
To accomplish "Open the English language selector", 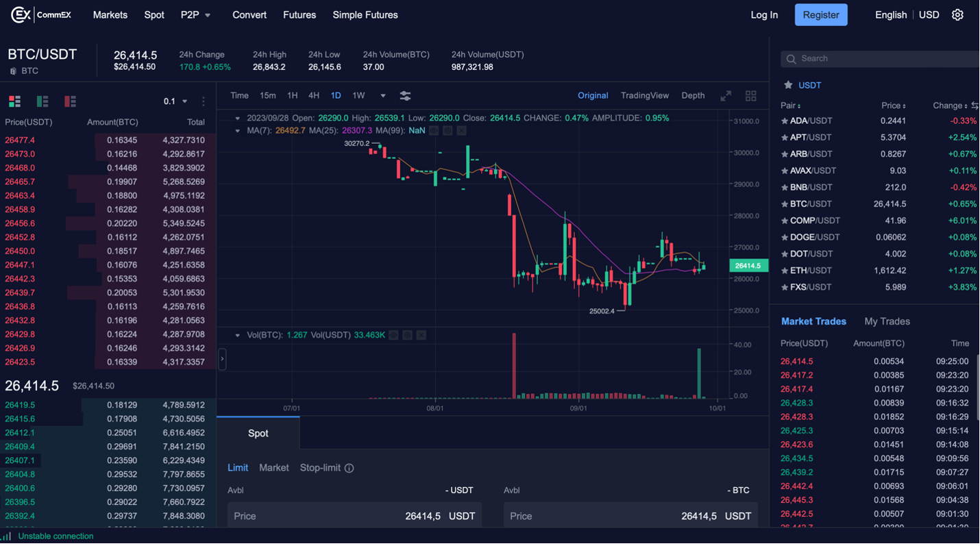I will [891, 15].
